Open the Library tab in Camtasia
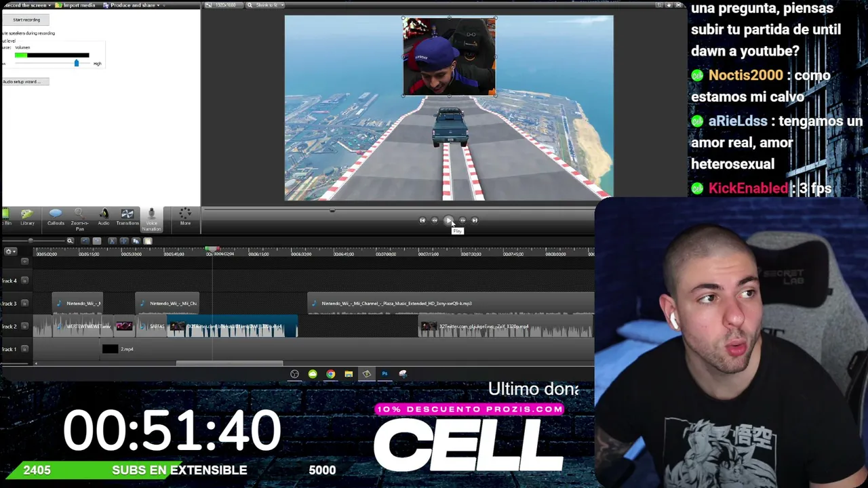This screenshot has height=488, width=868. tap(27, 217)
